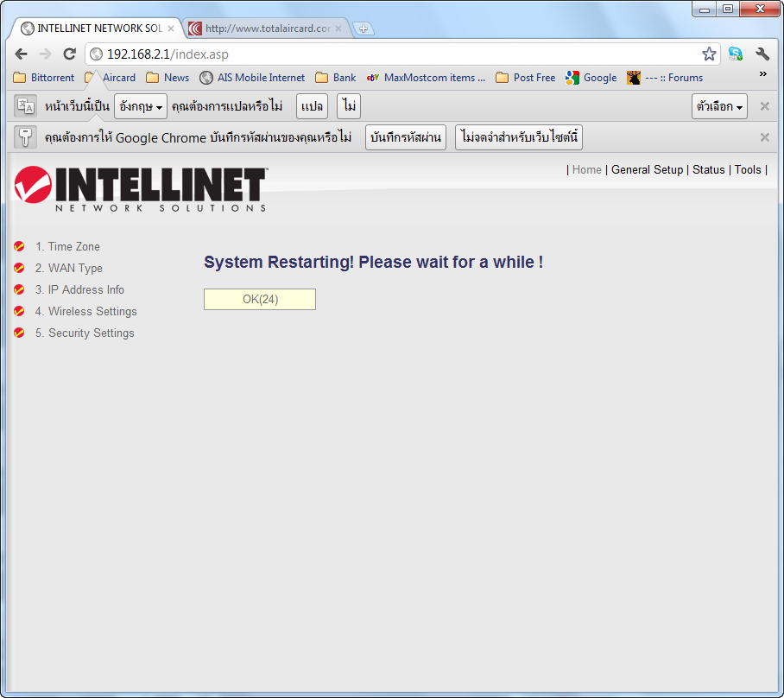Open the Status menu item
Screen dimensions: 784x698
709,169
